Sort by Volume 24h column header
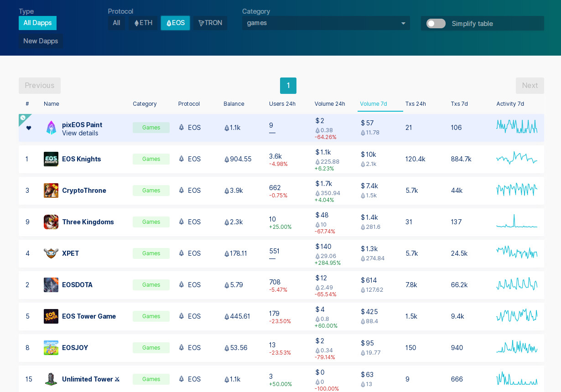Screen dimensions: 561x392 (330, 104)
